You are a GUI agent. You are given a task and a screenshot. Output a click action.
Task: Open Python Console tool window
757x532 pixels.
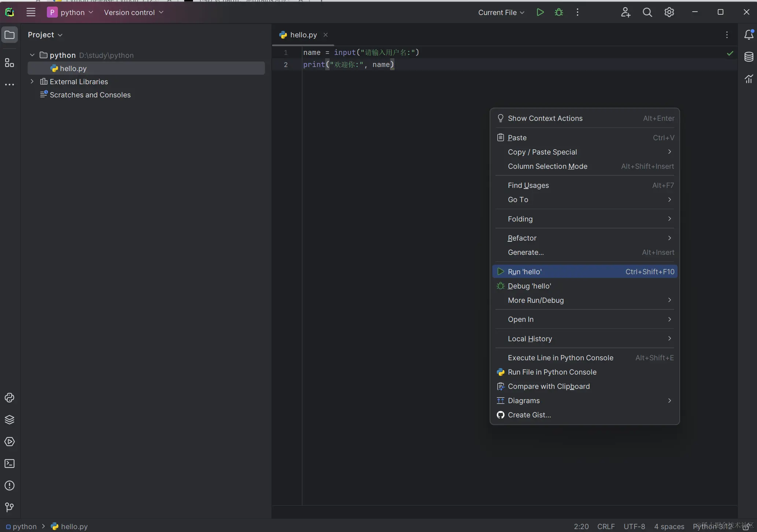(x=10, y=398)
